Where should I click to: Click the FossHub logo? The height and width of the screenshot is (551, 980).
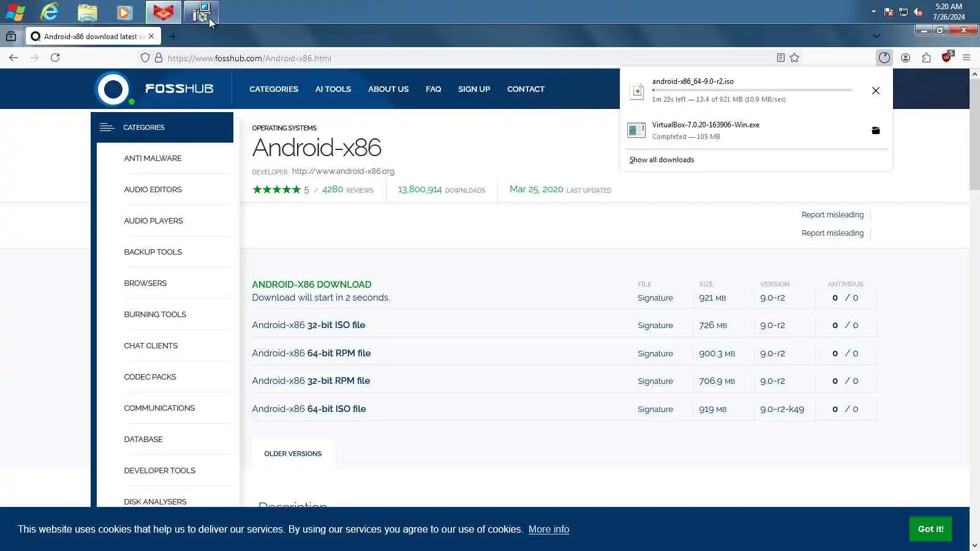154,89
